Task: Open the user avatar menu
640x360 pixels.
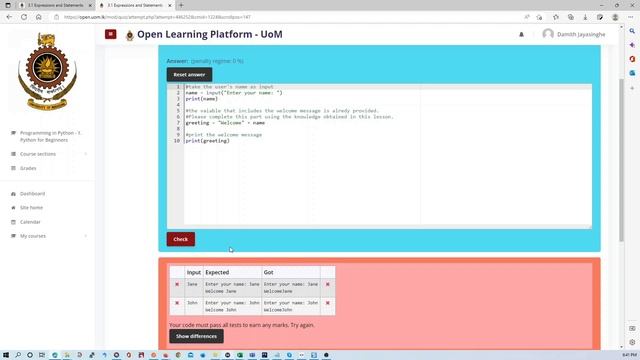Action: (548, 34)
